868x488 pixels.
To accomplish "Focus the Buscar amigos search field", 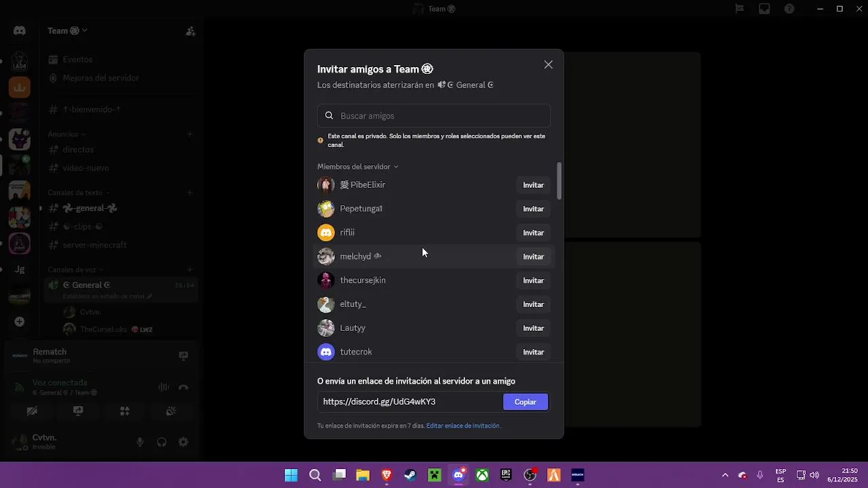I will (x=433, y=115).
